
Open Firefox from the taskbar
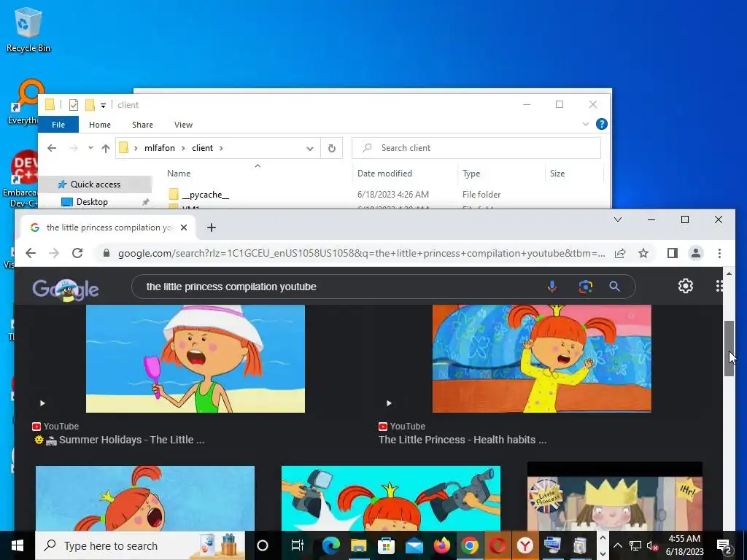[x=441, y=545]
